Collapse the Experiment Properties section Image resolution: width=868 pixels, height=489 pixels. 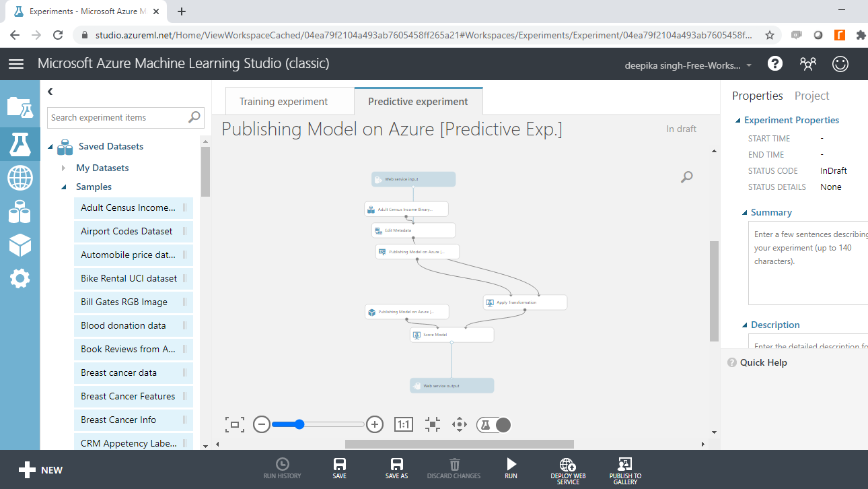pyautogui.click(x=737, y=121)
